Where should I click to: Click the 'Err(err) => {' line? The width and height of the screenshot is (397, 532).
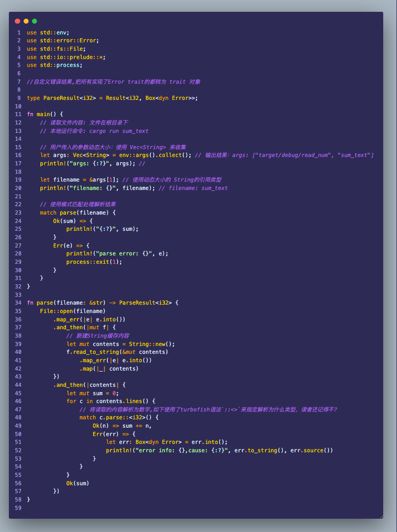click(114, 434)
